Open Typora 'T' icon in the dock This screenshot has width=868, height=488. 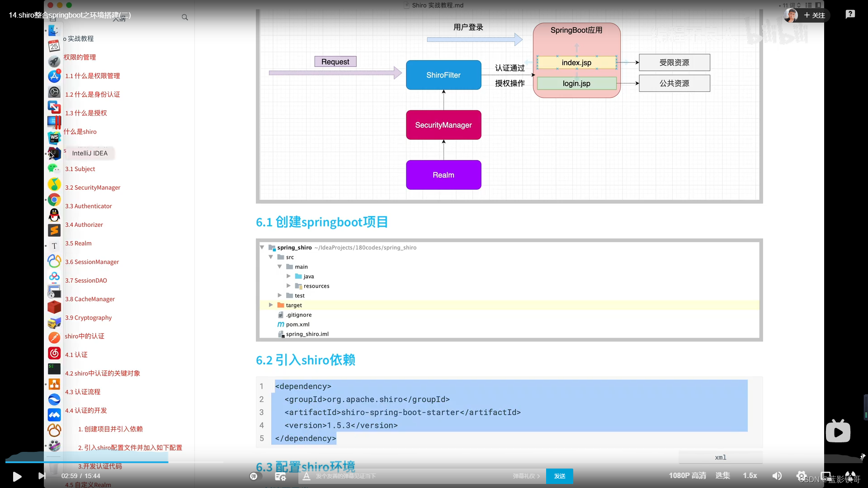54,246
